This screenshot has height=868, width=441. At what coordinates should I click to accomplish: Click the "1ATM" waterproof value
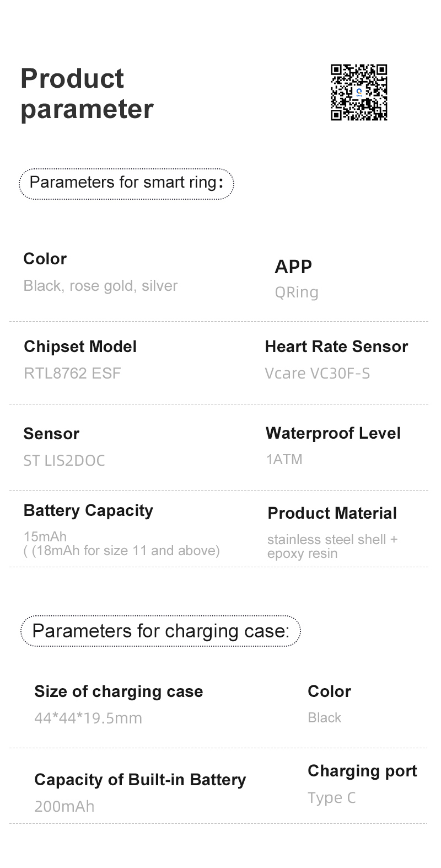click(x=284, y=460)
